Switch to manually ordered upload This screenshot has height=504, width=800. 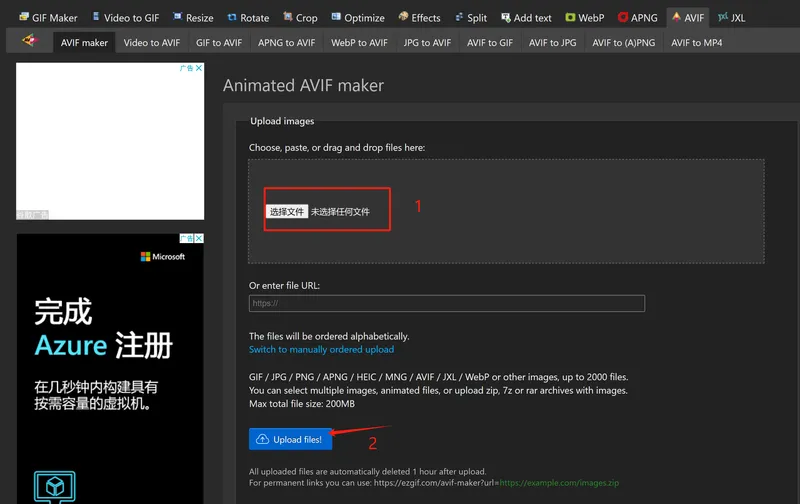[321, 349]
